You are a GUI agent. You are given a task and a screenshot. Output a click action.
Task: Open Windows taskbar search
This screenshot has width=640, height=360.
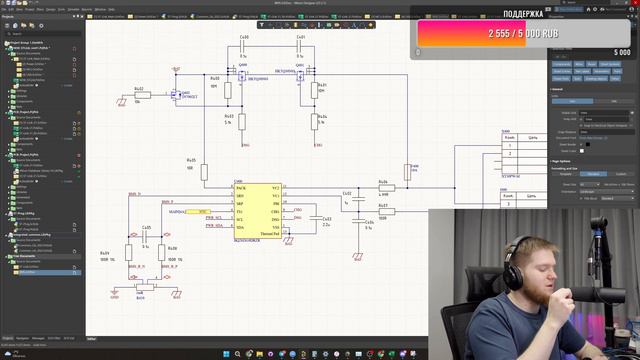coord(238,354)
